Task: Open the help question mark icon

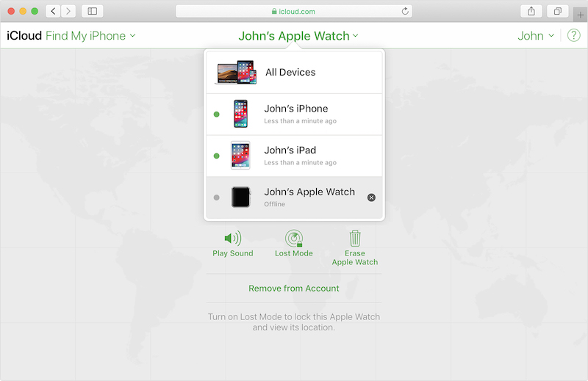Action: tap(573, 35)
